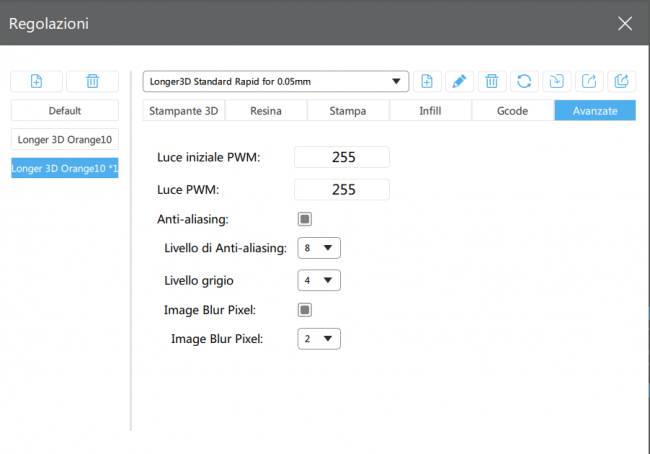
Task: Delete the selected printer from list
Action: [92, 81]
